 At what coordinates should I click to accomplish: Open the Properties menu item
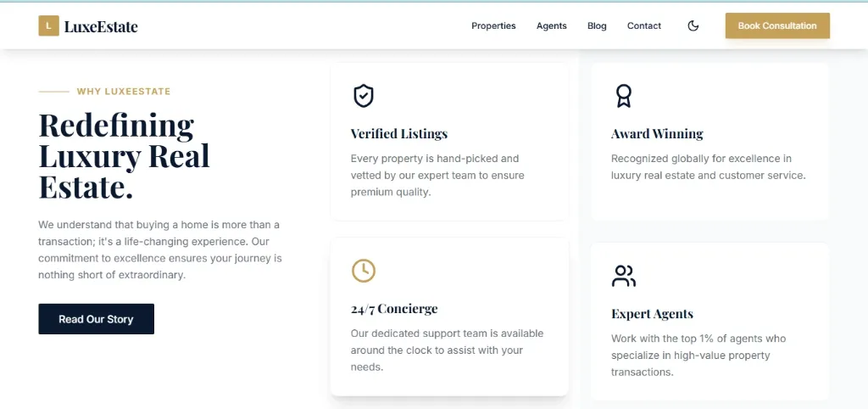(493, 26)
